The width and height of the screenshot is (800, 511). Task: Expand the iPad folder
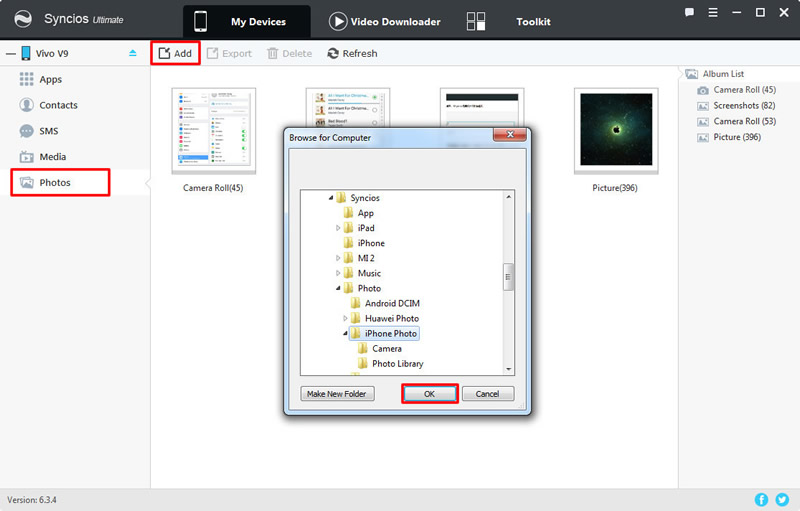(x=338, y=228)
